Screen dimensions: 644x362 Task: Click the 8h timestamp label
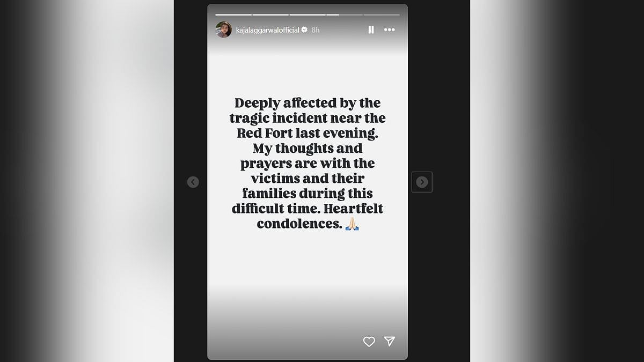(x=316, y=30)
